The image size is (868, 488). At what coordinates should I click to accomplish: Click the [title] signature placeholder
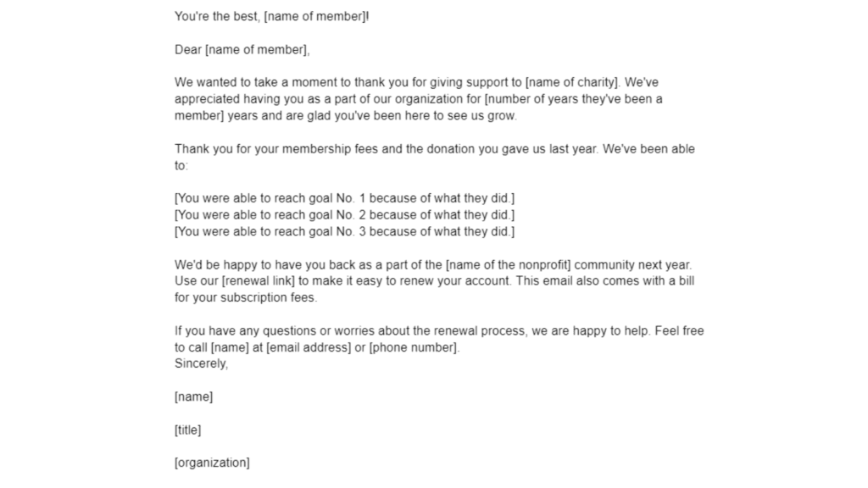tap(187, 430)
